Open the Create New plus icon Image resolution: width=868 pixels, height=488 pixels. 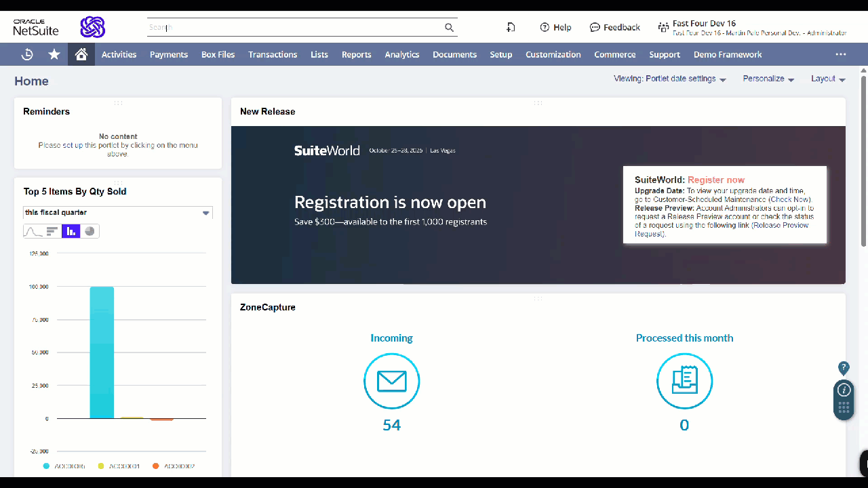511,27
